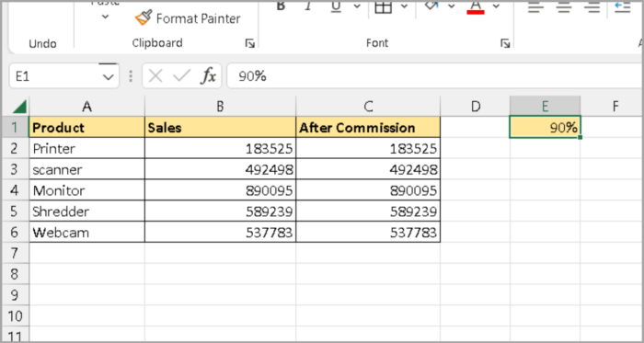Click the Align Left icon
Screen dimensions: 644x343
click(535, 6)
